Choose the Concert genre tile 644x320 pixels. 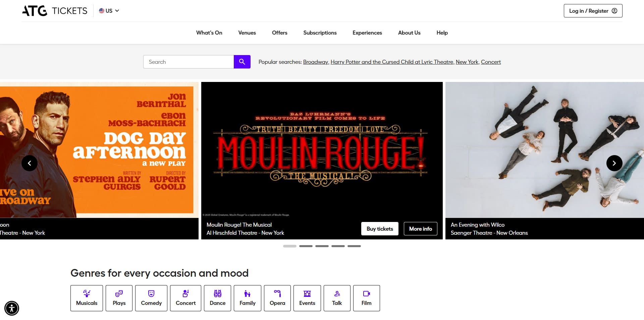[x=185, y=298]
